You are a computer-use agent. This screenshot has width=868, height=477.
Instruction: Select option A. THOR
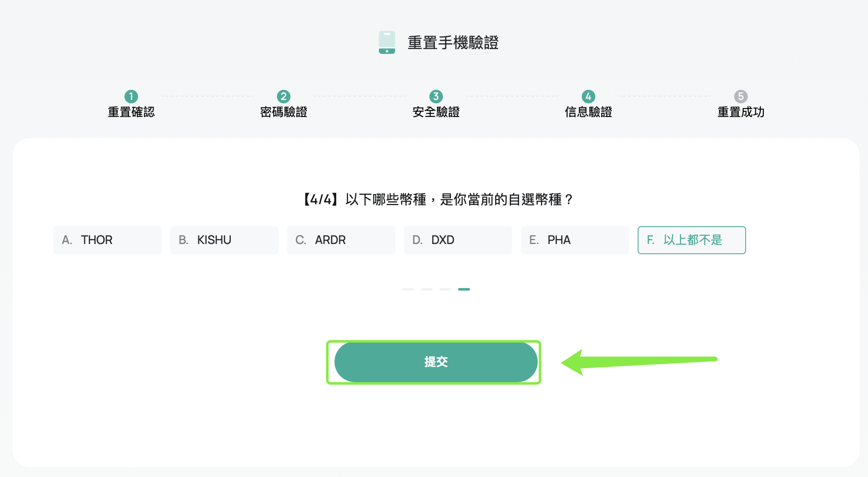tap(108, 240)
